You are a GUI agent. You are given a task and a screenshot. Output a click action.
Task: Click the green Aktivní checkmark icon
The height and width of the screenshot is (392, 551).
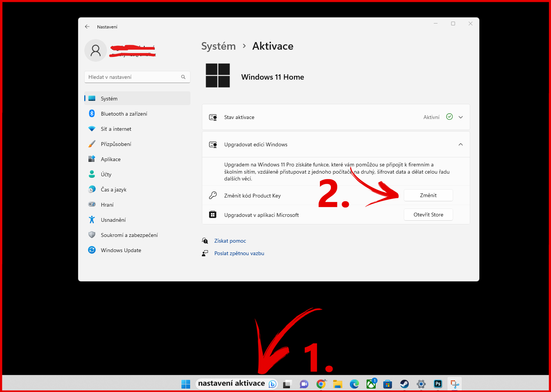[450, 117]
